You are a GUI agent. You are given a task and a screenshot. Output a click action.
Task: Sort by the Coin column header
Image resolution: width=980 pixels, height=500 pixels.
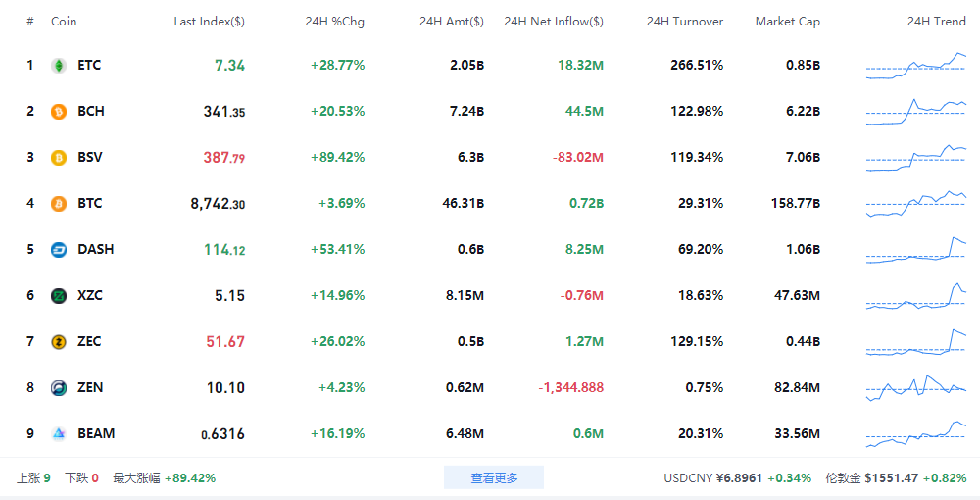64,22
